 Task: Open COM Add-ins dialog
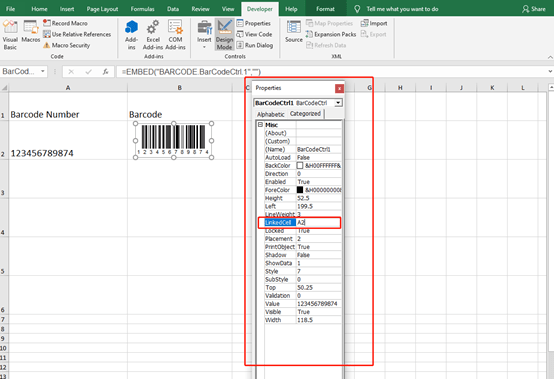pos(175,35)
